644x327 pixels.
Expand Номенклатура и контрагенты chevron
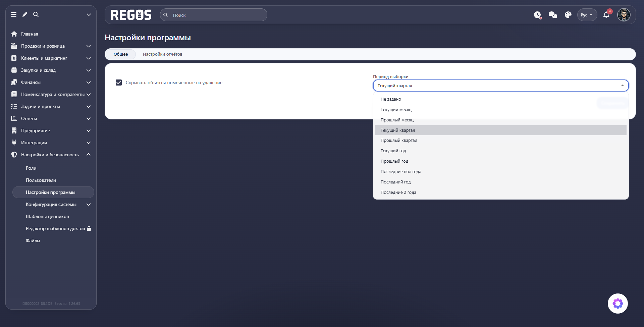pos(89,94)
